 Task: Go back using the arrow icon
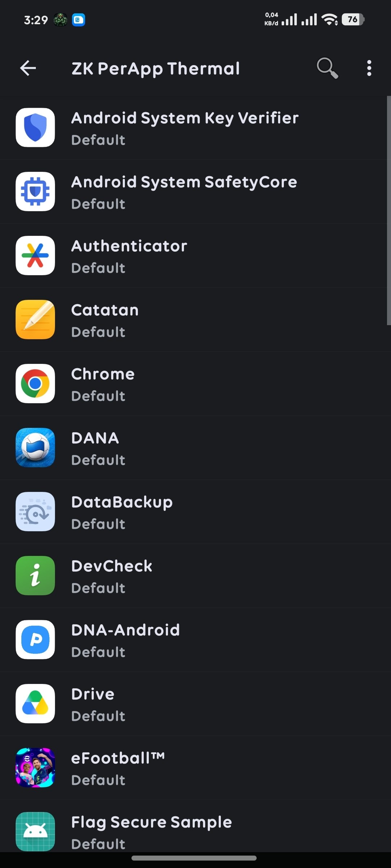click(28, 68)
